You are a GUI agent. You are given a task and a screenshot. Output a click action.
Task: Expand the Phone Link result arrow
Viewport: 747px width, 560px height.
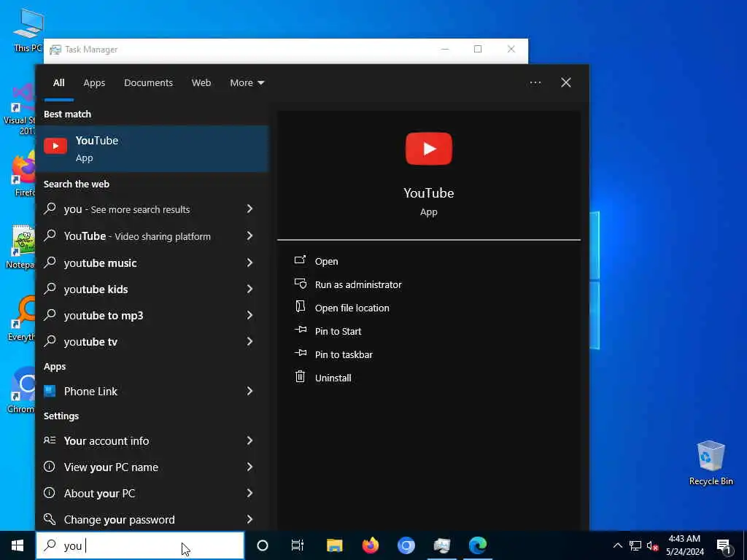coord(249,391)
